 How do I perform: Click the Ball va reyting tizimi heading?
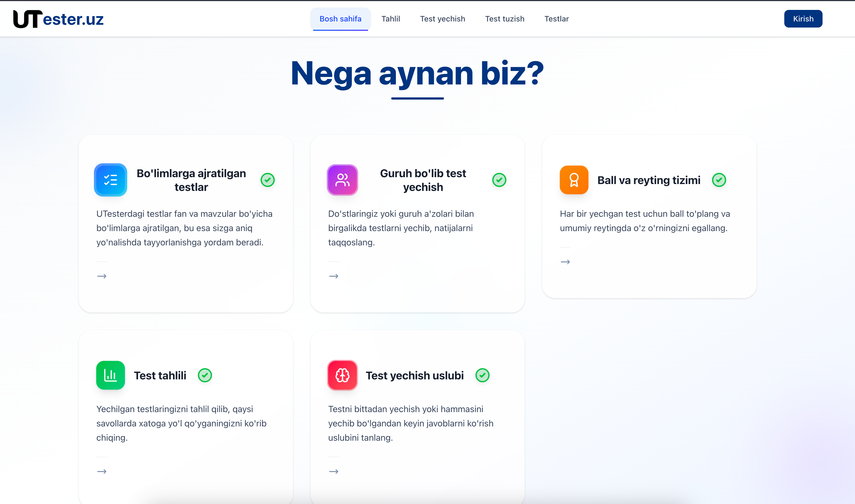click(x=649, y=180)
